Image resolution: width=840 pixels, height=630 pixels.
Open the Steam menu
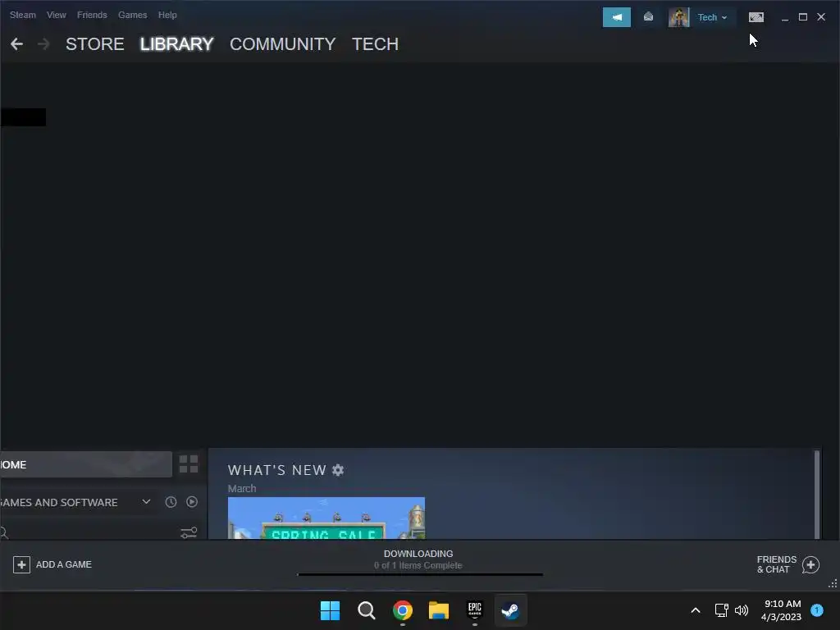click(x=22, y=15)
